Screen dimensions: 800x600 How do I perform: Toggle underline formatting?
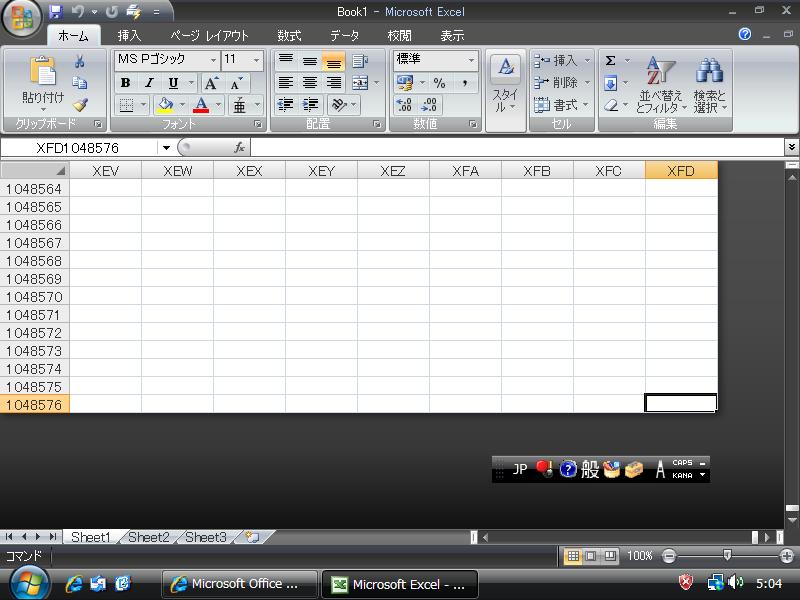point(173,83)
